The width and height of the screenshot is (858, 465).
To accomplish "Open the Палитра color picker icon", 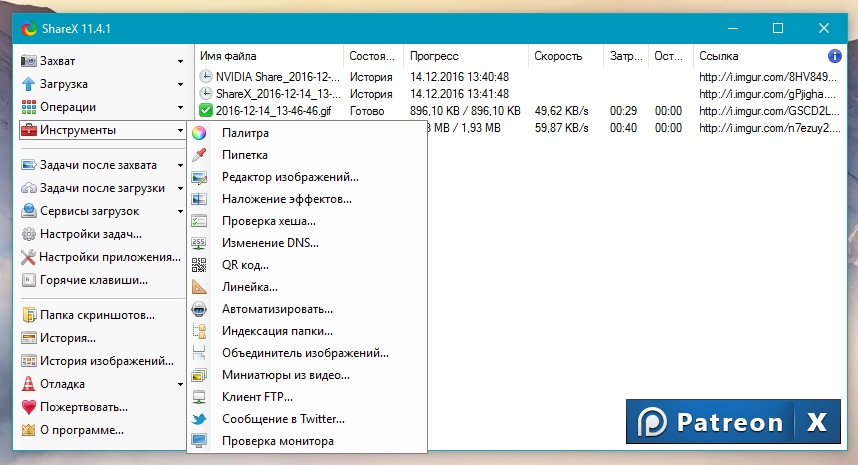I will coord(199,133).
